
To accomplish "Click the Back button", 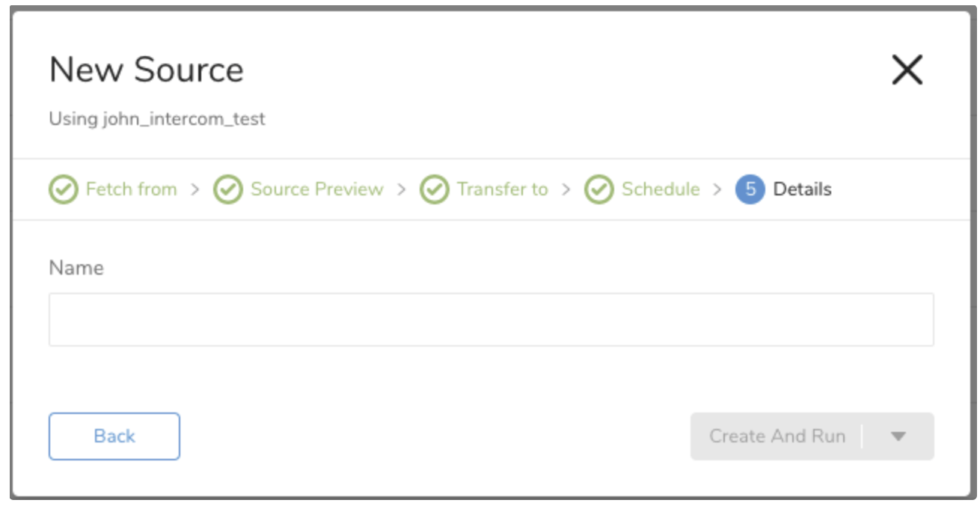I will pyautogui.click(x=114, y=436).
